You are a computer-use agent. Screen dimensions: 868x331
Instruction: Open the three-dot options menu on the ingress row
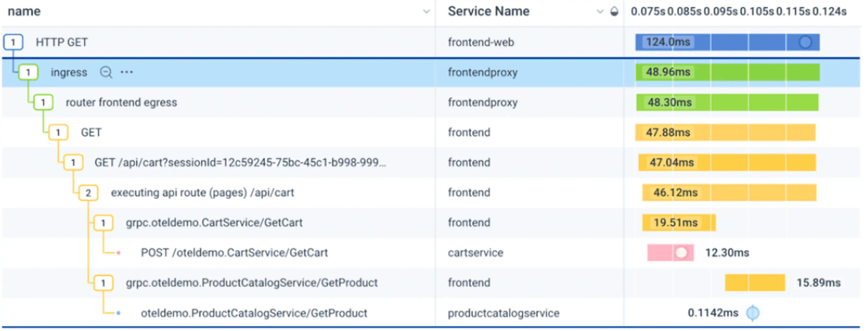127,72
